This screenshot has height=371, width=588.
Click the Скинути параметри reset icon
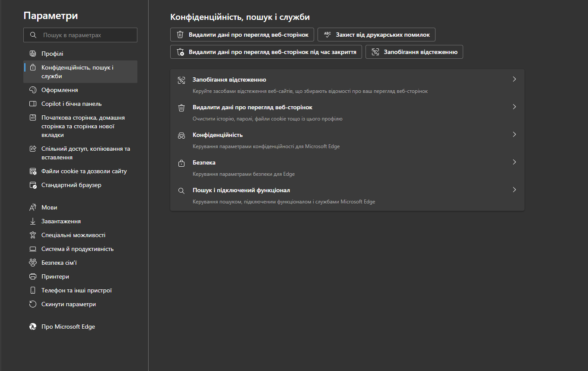(33, 304)
